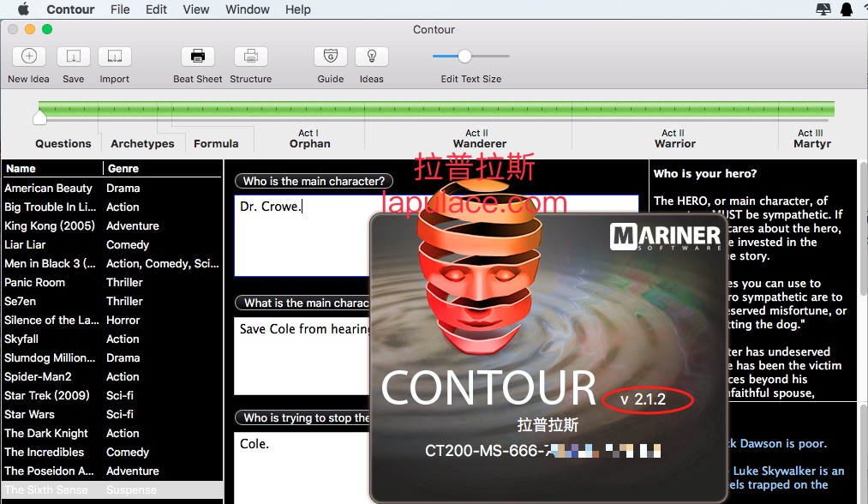Switch to the Archetypes tab
Viewport: 868px width, 504px height.
[x=142, y=143]
